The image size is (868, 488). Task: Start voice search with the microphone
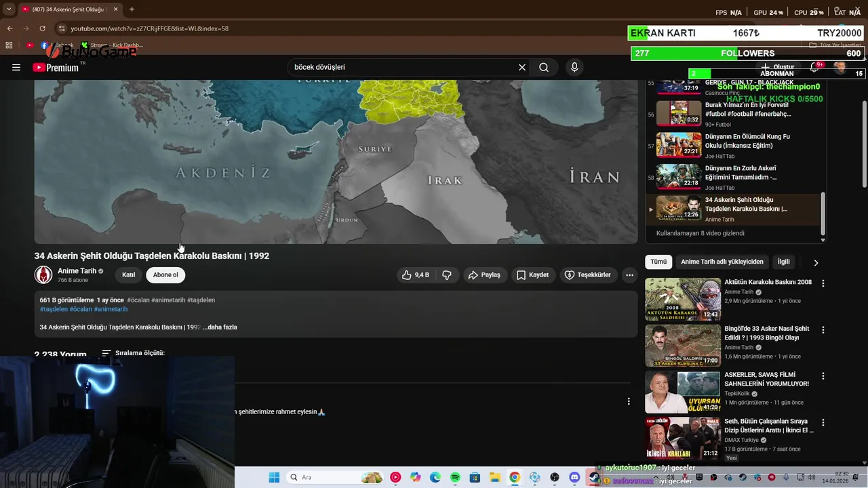pos(574,67)
